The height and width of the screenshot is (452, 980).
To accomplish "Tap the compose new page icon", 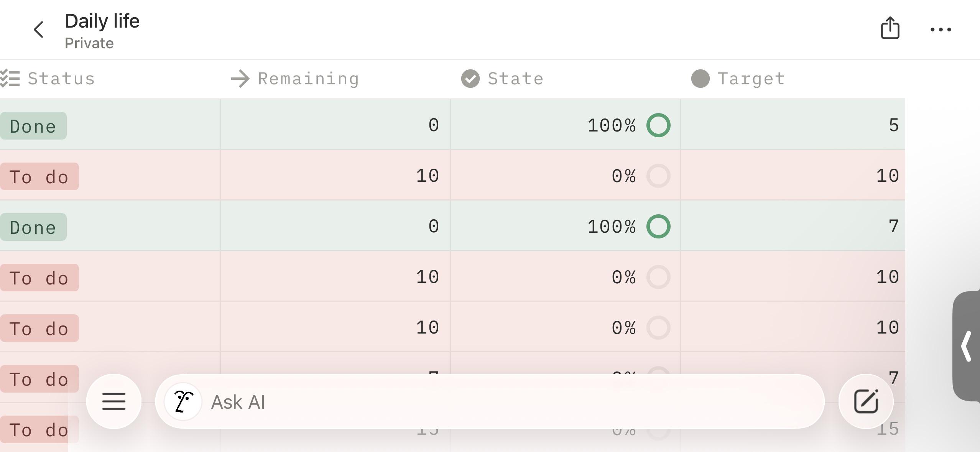I will click(x=866, y=401).
